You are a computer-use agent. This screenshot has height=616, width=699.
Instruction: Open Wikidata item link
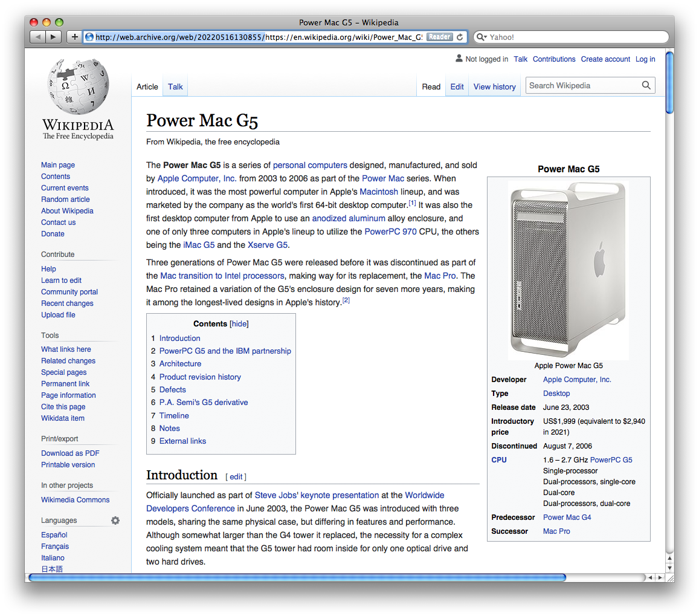pos(63,418)
